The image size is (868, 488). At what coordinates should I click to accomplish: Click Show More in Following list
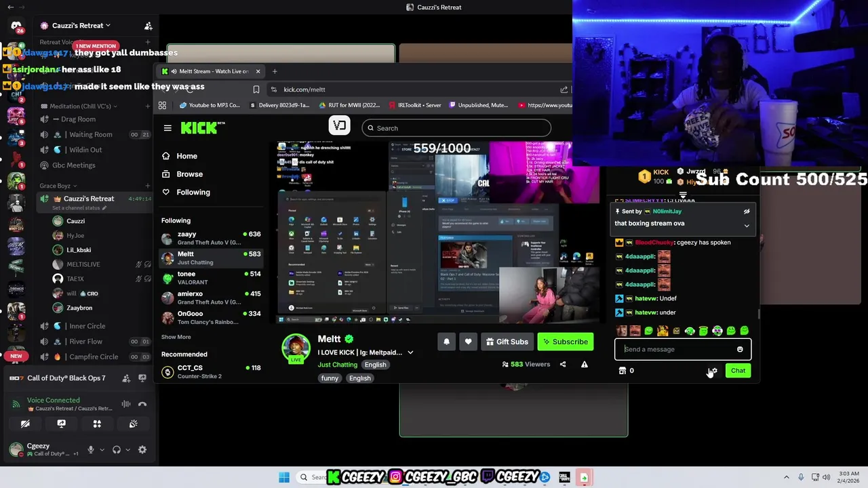click(x=176, y=337)
